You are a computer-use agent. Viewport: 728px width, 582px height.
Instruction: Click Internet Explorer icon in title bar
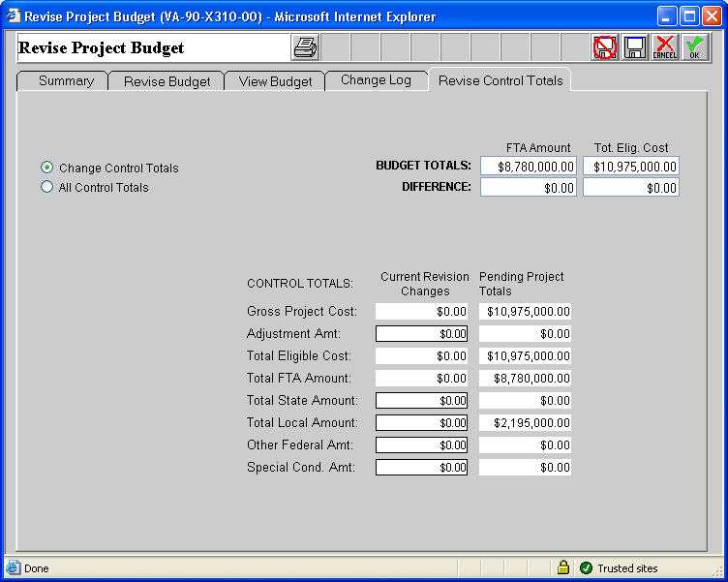(13, 16)
